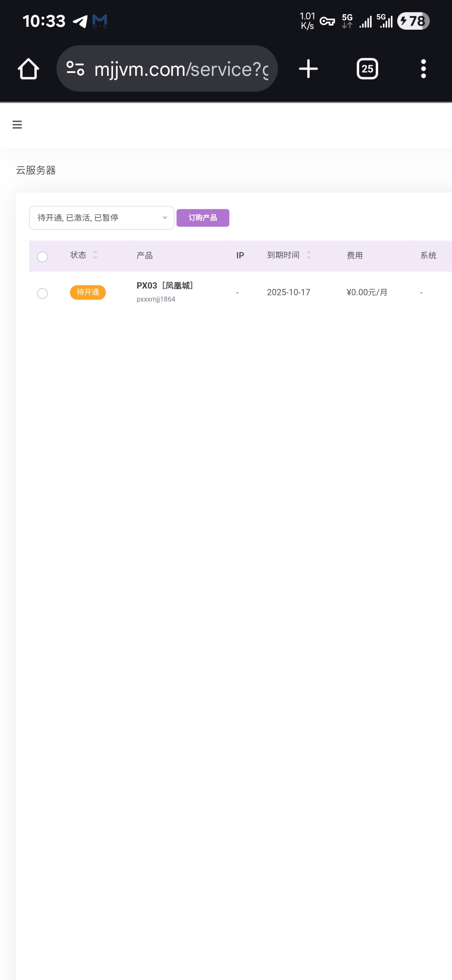
Task: Tap the browser home icon
Action: (x=28, y=69)
